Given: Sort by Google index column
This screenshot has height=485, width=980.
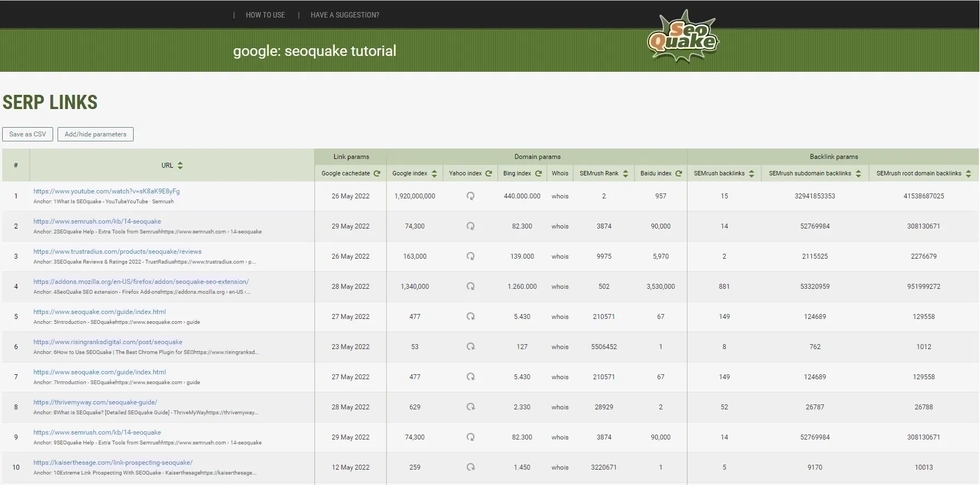Looking at the screenshot, I should pos(434,174).
